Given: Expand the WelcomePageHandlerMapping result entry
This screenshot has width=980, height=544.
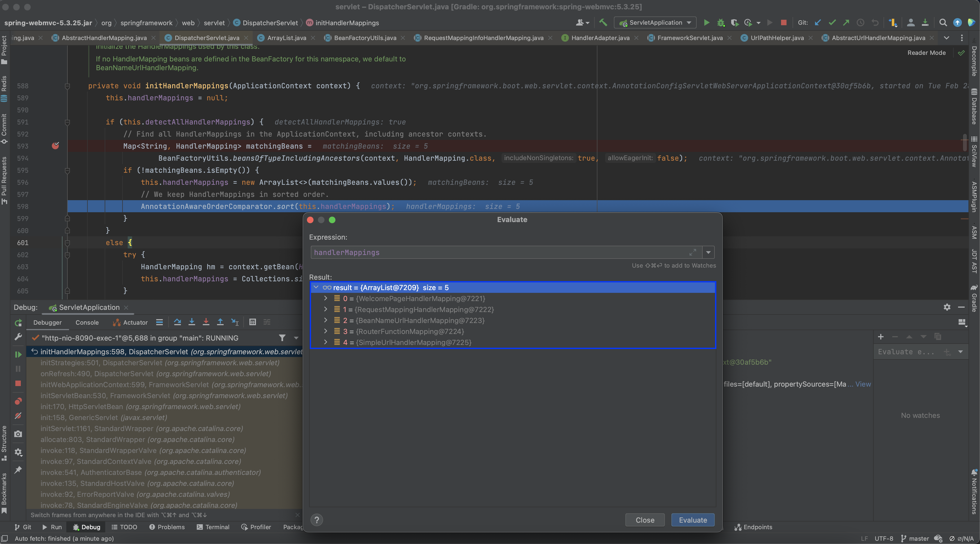Looking at the screenshot, I should pyautogui.click(x=326, y=298).
